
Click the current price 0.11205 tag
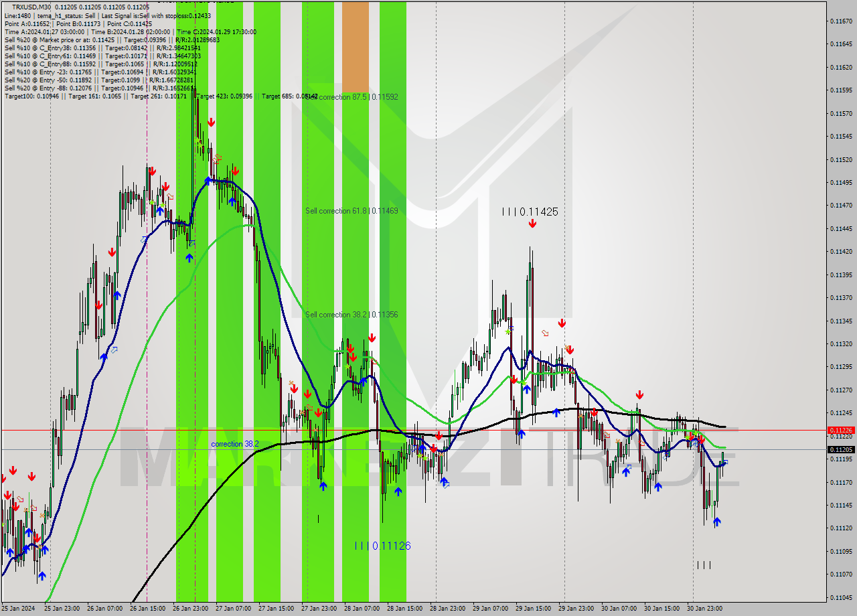840,449
